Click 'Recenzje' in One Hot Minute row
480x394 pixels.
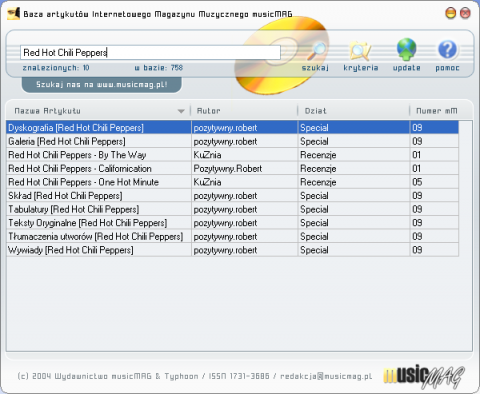point(318,182)
